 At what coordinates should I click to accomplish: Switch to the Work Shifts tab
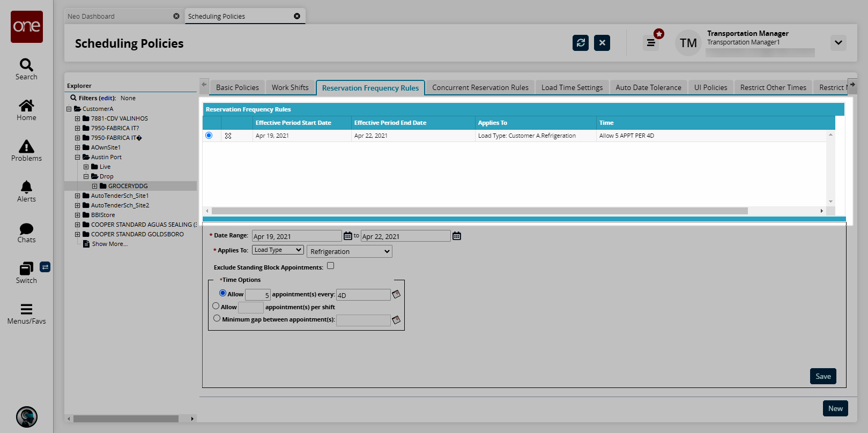point(290,87)
